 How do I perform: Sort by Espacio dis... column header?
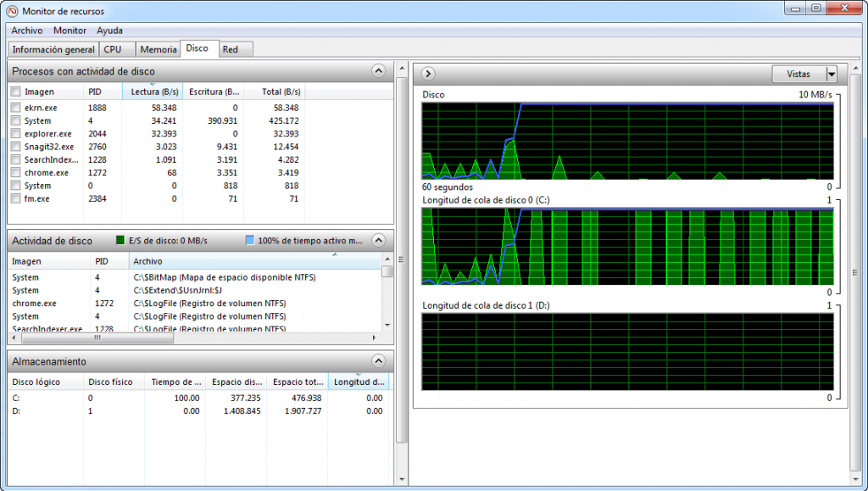point(236,382)
